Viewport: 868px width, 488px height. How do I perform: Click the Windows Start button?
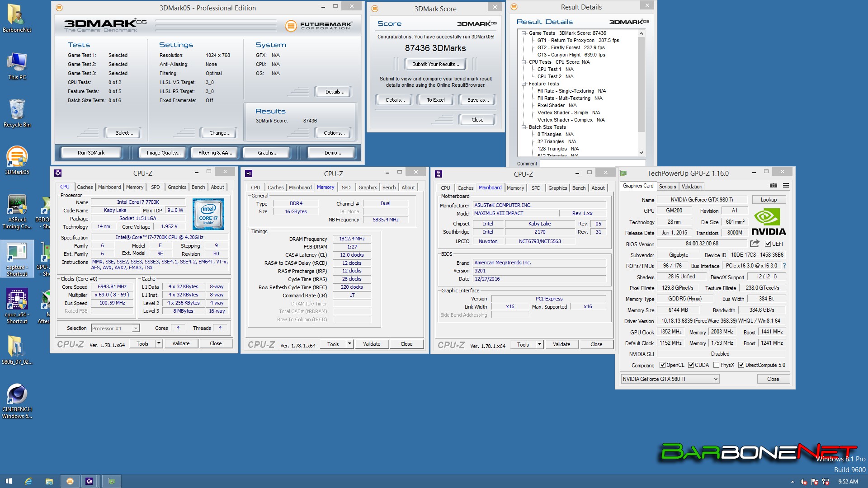8,481
